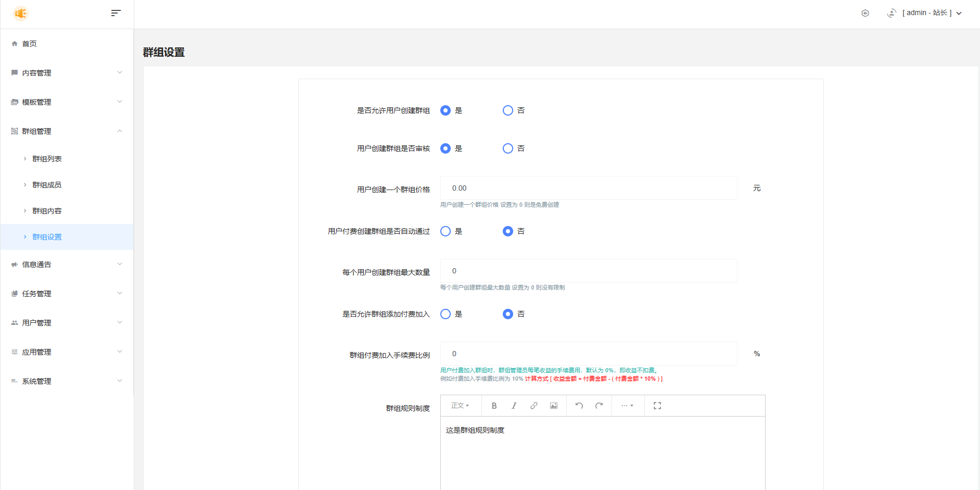Enter fullscreen mode in the rich editor

(657, 406)
